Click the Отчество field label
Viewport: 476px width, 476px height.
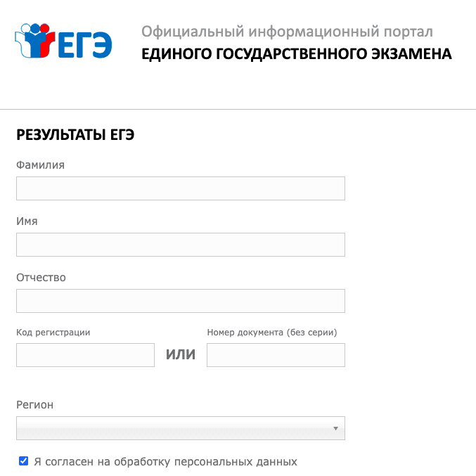(41, 278)
